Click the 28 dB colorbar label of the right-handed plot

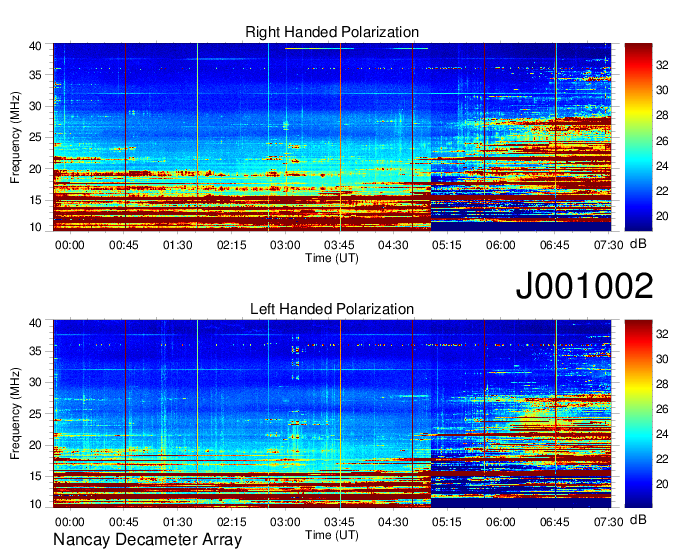(662, 115)
